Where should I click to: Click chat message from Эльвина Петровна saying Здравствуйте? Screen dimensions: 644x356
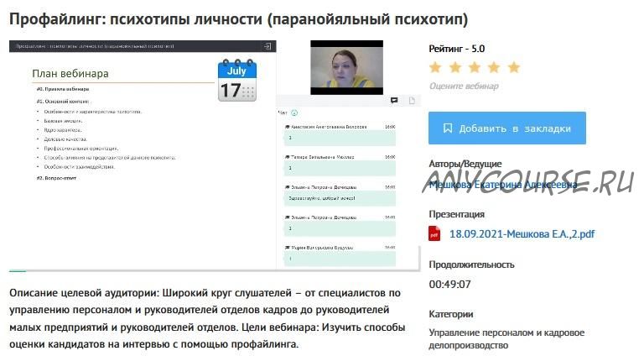click(x=340, y=194)
